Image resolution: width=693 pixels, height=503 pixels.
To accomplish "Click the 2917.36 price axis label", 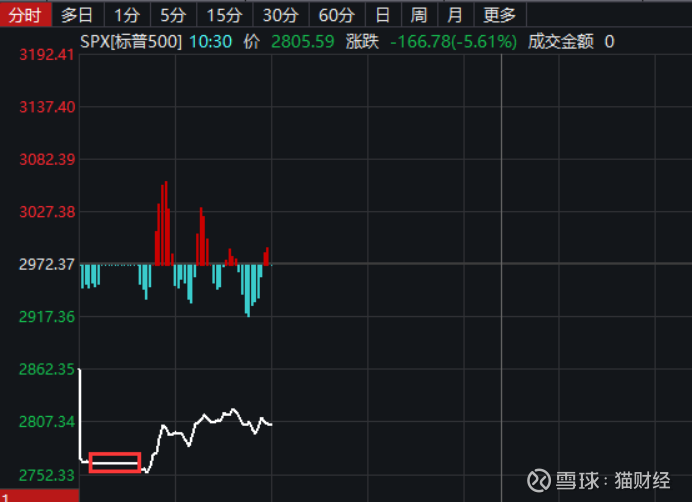I will click(x=46, y=317).
